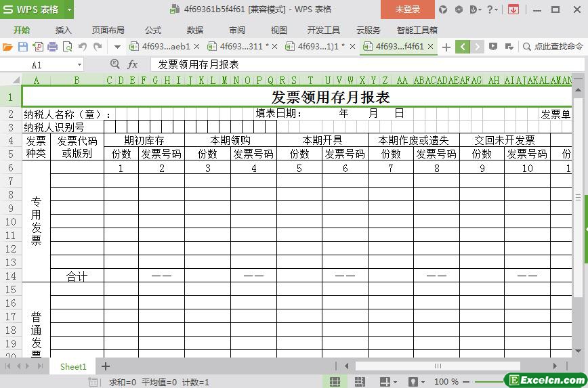Open the 审阅 ribbon tab
This screenshot has height=388, width=588.
[x=237, y=30]
